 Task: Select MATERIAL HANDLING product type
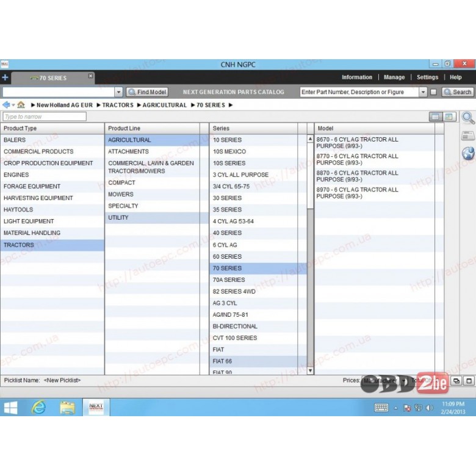click(52, 233)
